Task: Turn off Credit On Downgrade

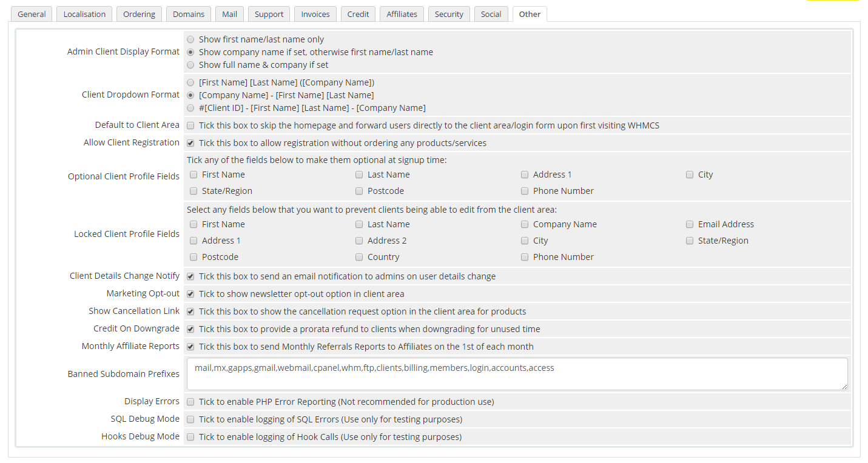Action: [191, 330]
